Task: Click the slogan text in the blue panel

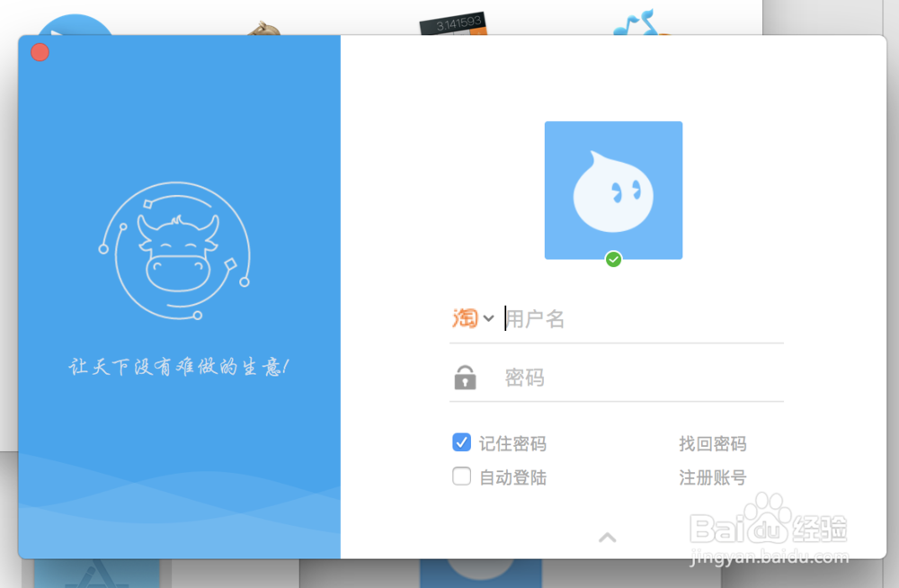Action: [x=178, y=365]
